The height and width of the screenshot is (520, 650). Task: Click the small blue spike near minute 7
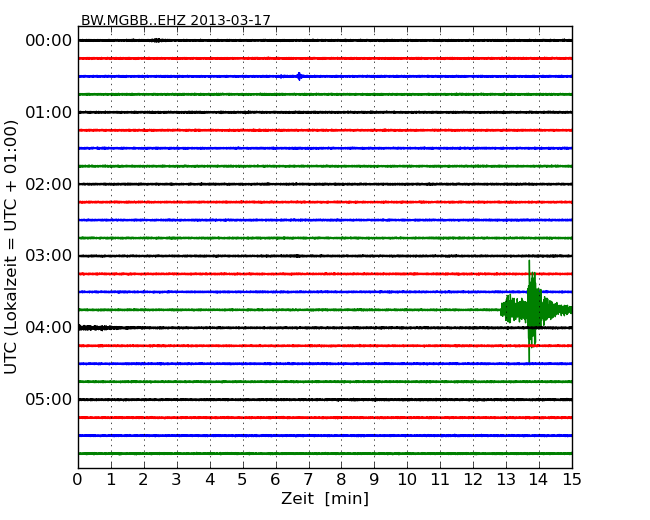pyautogui.click(x=299, y=76)
